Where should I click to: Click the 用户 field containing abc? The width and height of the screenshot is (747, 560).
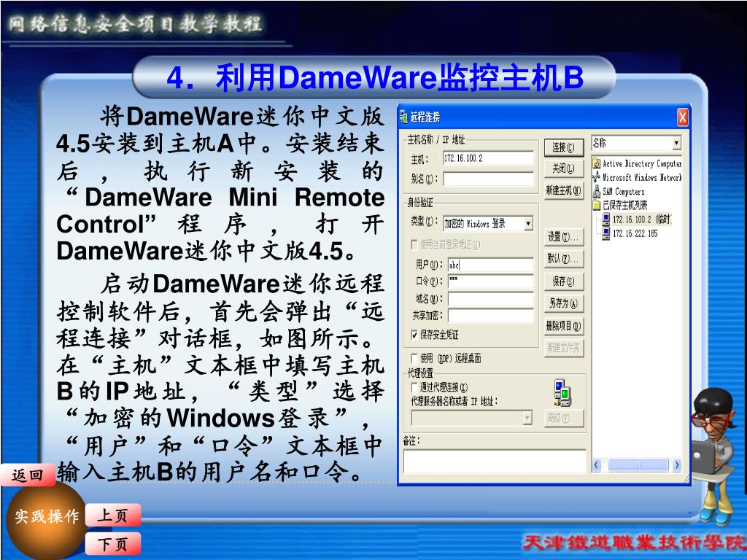(x=491, y=265)
